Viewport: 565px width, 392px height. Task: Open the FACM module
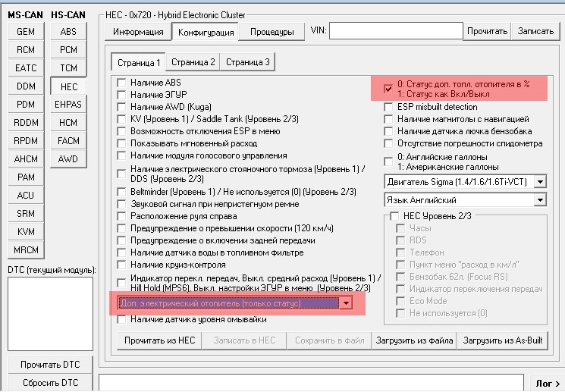pyautogui.click(x=68, y=140)
